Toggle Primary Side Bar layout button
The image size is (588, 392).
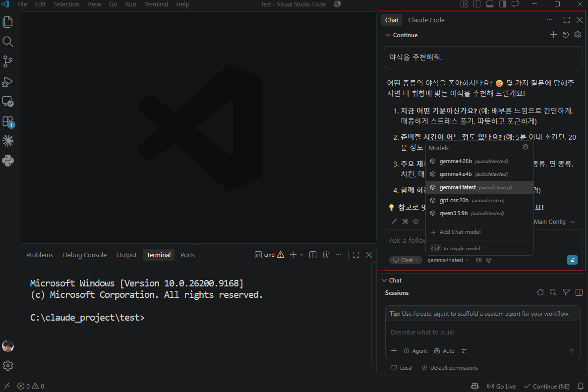[477, 4]
